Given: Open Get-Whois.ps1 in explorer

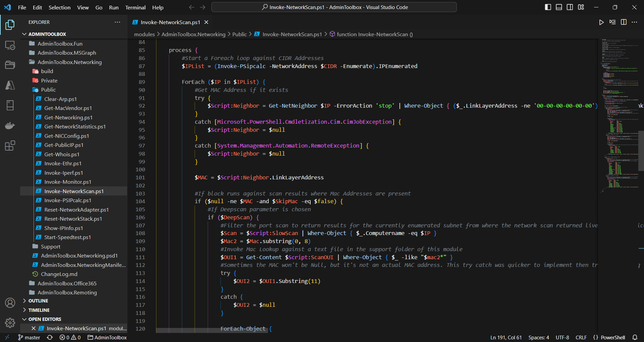Looking at the screenshot, I should pyautogui.click(x=74, y=154).
